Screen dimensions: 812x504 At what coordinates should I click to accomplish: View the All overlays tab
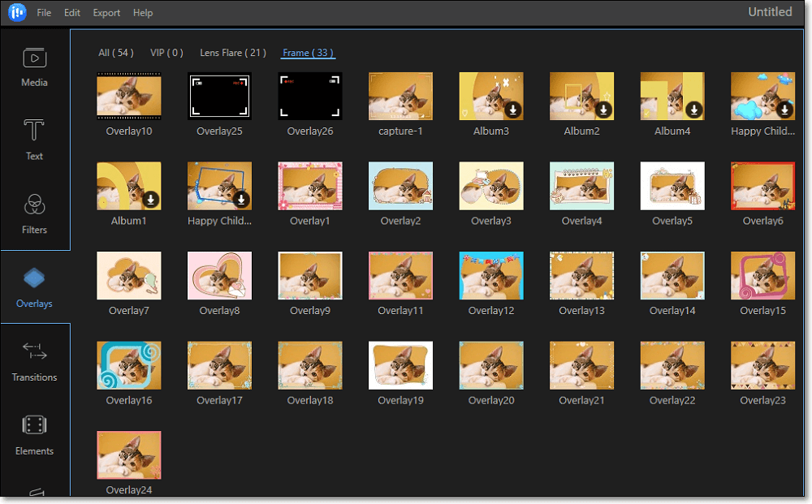116,52
